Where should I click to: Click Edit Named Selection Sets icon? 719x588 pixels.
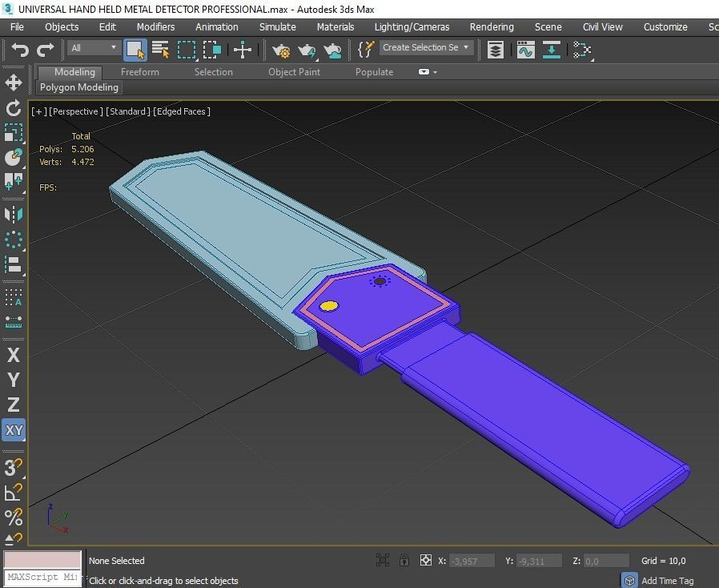[x=366, y=49]
